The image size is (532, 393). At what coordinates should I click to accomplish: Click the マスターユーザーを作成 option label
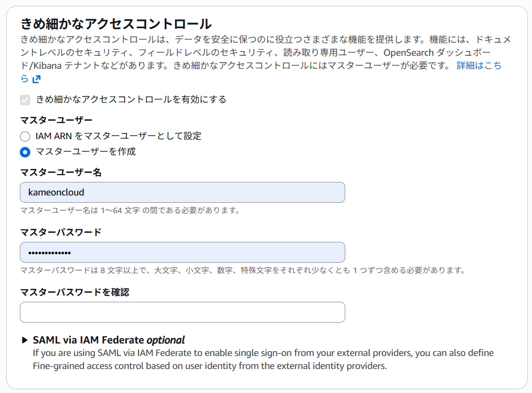tap(86, 152)
